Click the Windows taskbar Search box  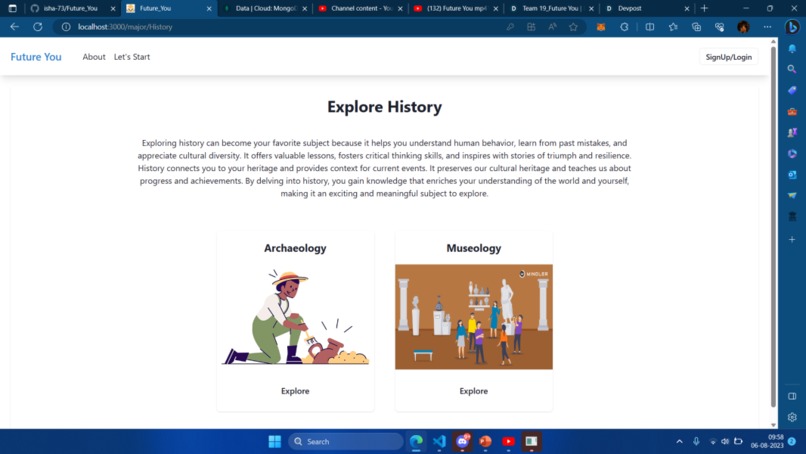[x=346, y=441]
